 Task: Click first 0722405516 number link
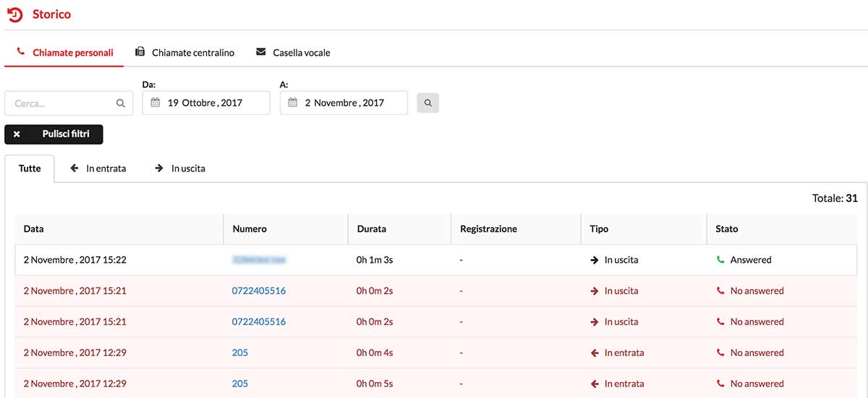point(258,291)
